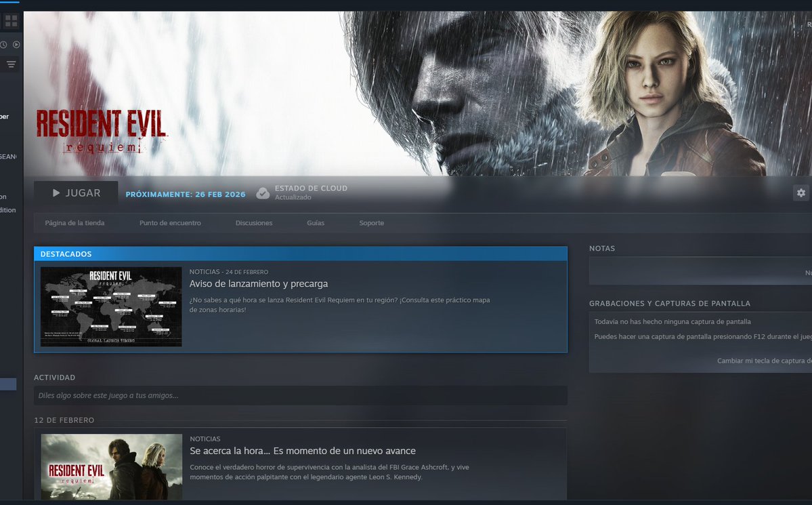This screenshot has width=812, height=505.
Task: Click the ACTIVIDAD section heading
Action: click(54, 378)
